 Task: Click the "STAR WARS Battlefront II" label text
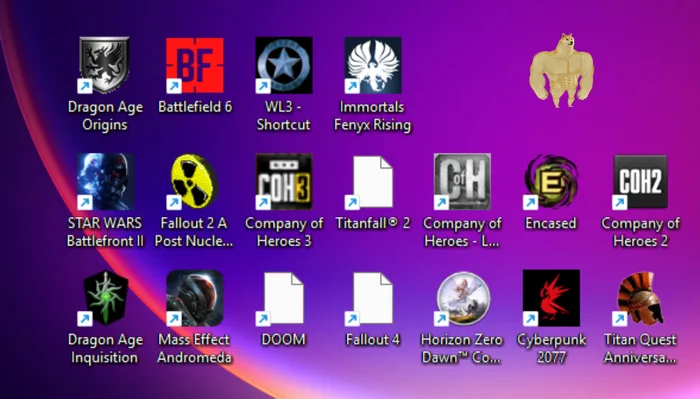(105, 232)
